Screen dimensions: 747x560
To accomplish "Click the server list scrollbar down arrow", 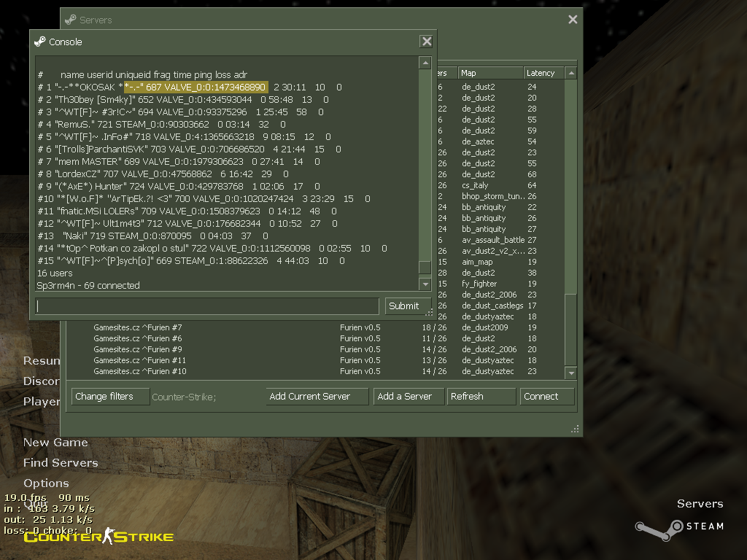I will 571,373.
